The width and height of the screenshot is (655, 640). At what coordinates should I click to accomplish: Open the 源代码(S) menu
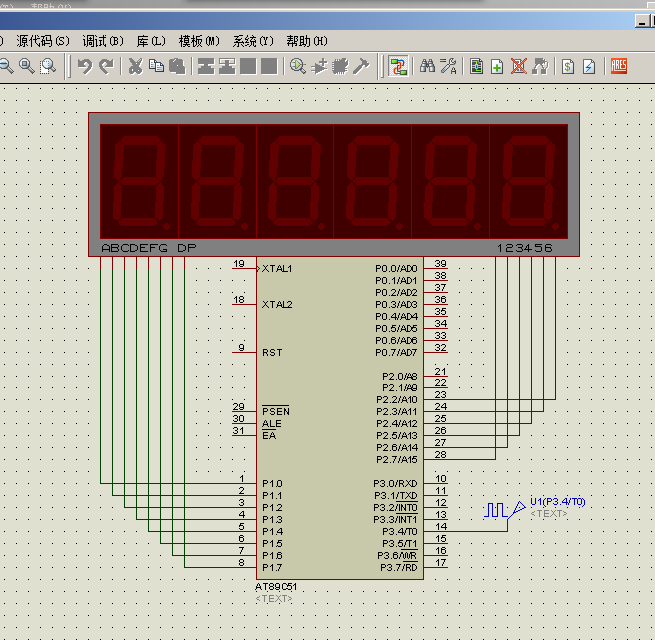coord(43,41)
